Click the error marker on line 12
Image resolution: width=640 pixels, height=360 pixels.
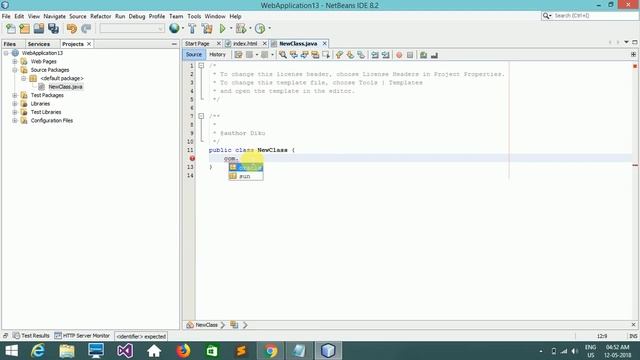click(192, 158)
